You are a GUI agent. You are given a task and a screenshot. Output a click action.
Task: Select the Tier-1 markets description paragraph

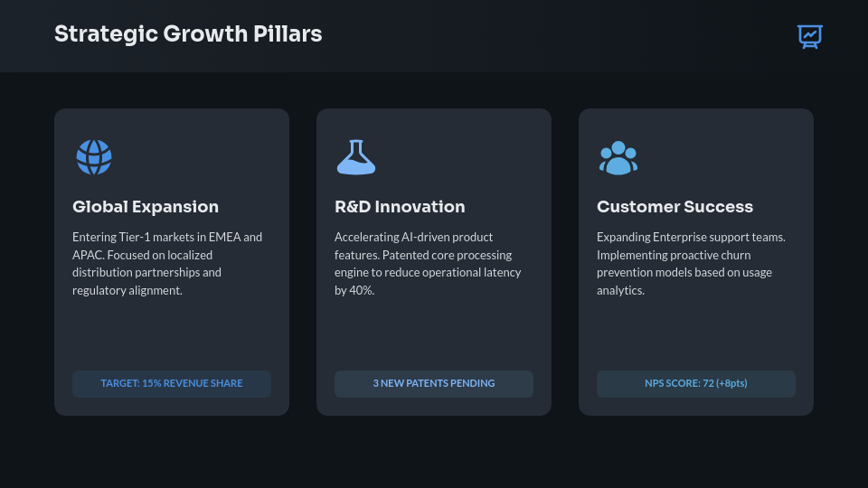pos(167,264)
